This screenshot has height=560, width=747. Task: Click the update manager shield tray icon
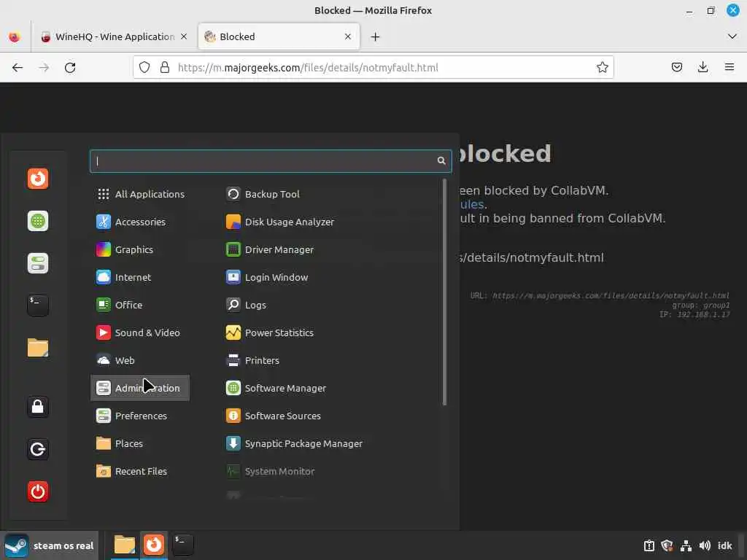click(667, 545)
